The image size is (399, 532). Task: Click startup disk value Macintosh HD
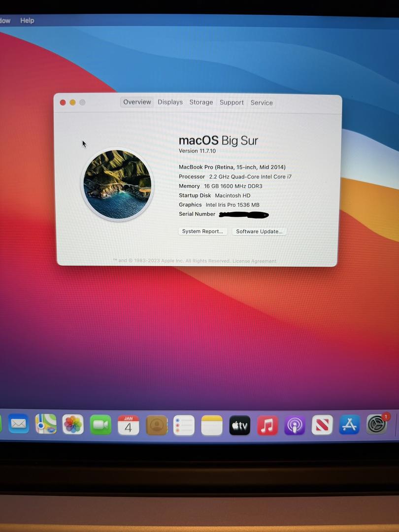233,196
